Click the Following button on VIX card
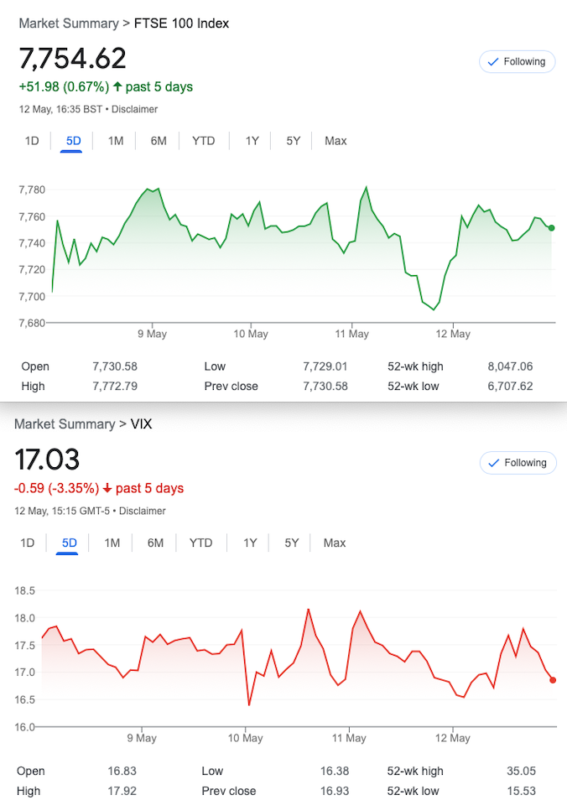The image size is (567, 800). tap(517, 463)
